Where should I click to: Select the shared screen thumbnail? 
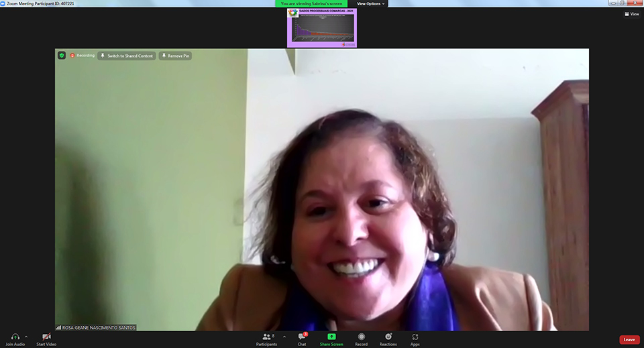coord(321,27)
